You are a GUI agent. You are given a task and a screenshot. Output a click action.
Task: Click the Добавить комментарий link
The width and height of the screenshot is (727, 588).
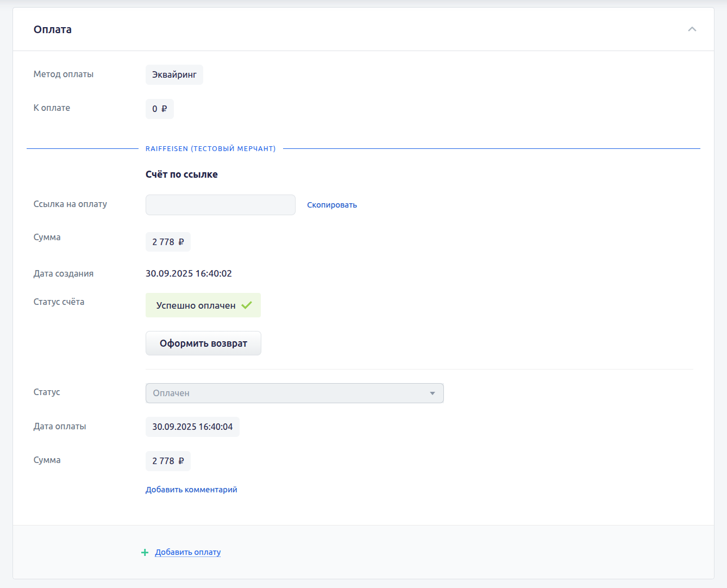pos(191,490)
